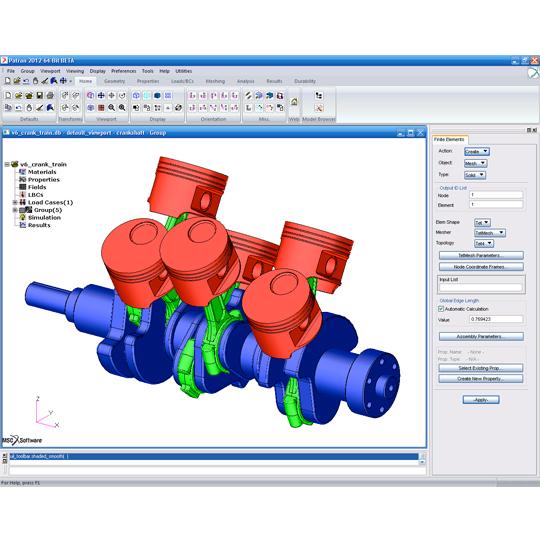Switch to the Geometry ribbon tab

[114, 81]
